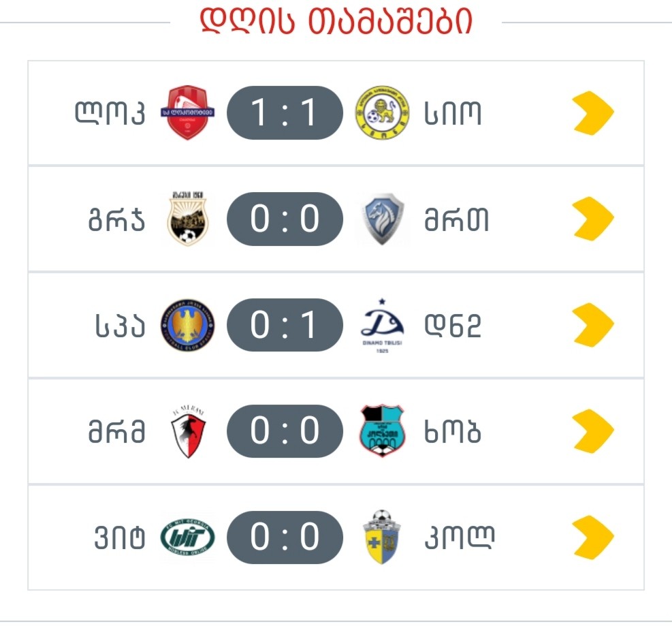This screenshot has width=672, height=626.
Task: Click the blue horse-head shield logo
Action: [382, 219]
